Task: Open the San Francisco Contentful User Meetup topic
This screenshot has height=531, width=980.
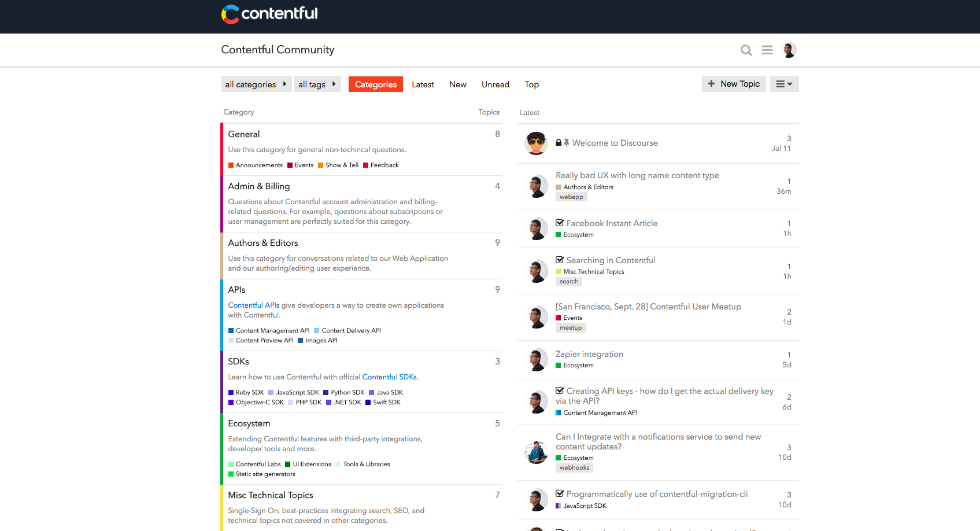Action: pyautogui.click(x=648, y=307)
